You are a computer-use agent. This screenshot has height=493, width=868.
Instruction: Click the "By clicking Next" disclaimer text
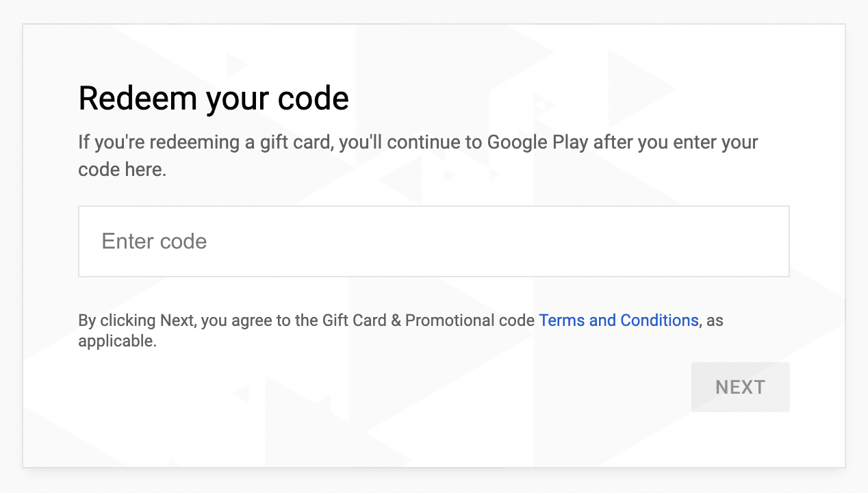[136, 320]
